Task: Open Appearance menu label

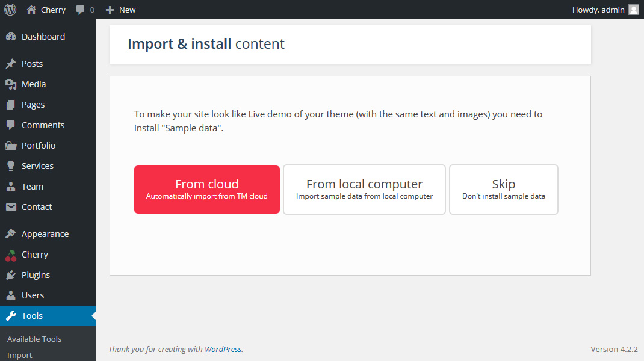Action: tap(45, 234)
